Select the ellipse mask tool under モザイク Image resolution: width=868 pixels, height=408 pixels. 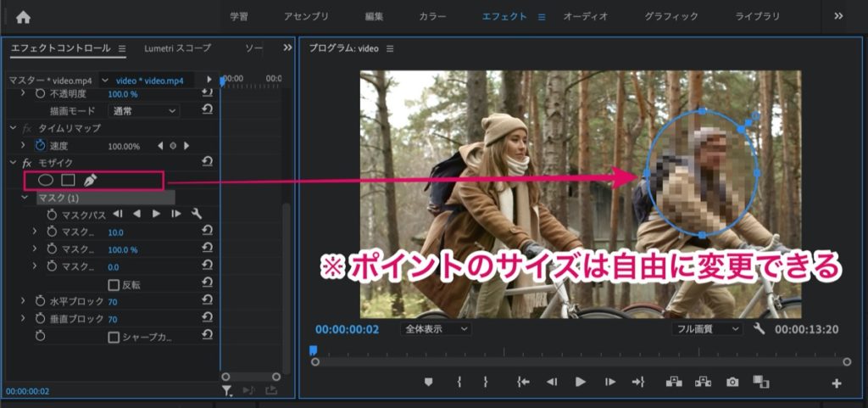[46, 180]
